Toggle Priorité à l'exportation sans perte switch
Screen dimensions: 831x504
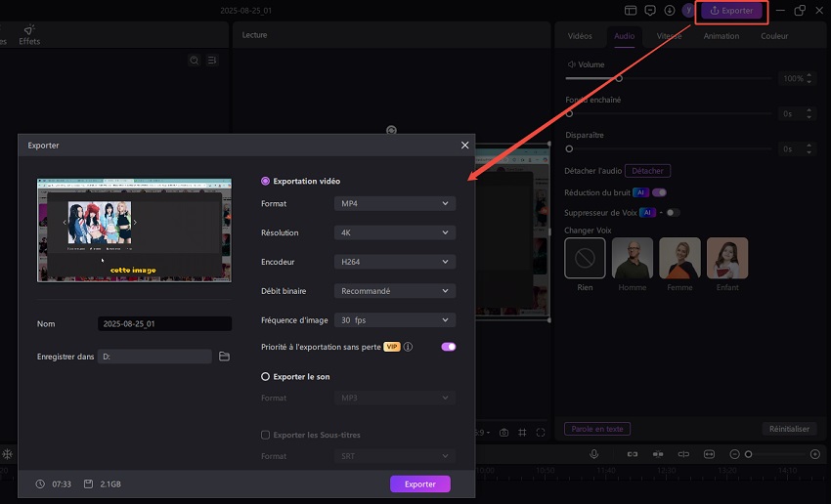pos(449,347)
